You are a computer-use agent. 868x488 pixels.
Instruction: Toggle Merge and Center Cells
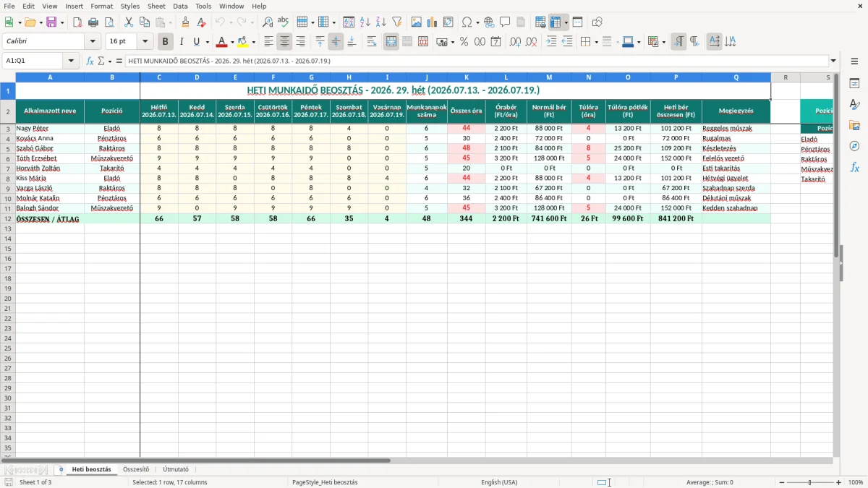pos(391,42)
